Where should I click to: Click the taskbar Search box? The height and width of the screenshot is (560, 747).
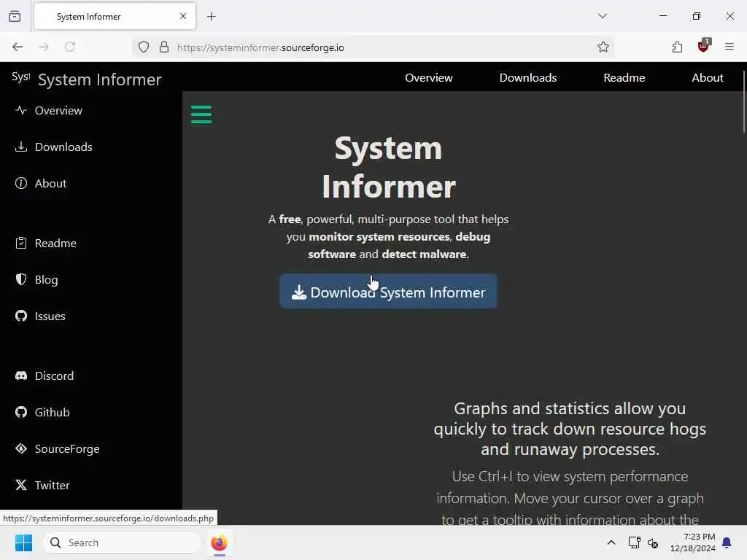(x=122, y=542)
